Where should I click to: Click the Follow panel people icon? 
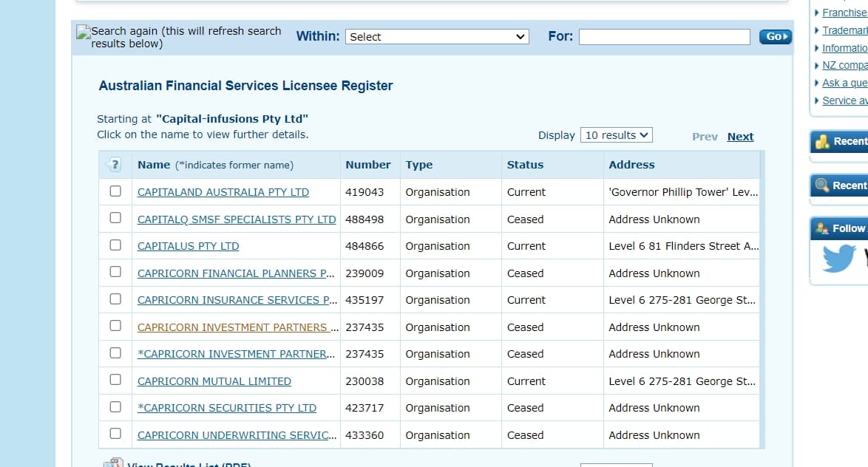[822, 228]
